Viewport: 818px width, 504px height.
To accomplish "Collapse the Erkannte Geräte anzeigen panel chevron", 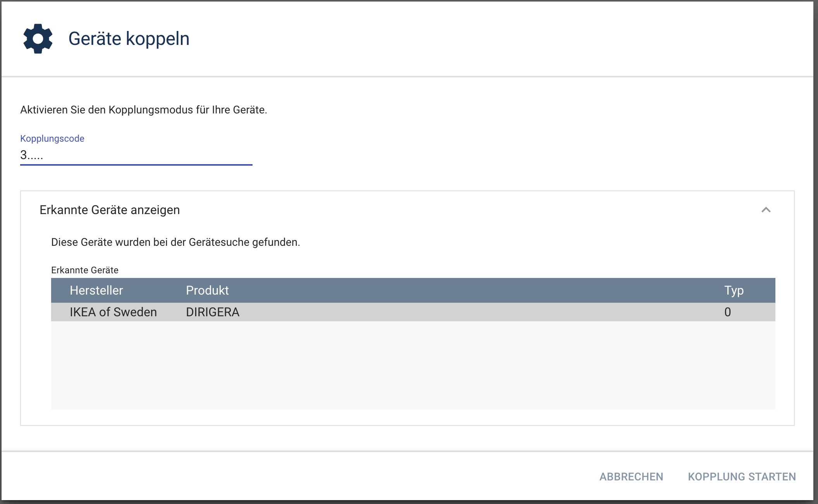I will pos(766,210).
